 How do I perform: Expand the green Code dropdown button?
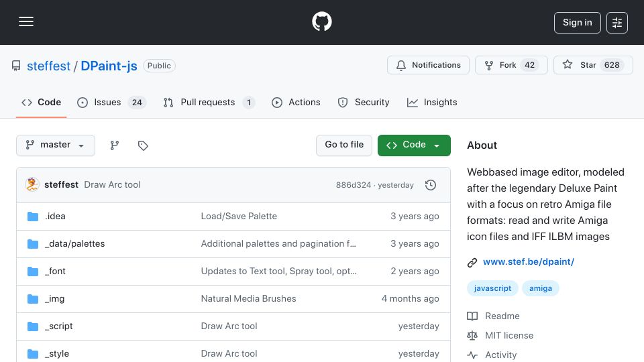pos(414,145)
